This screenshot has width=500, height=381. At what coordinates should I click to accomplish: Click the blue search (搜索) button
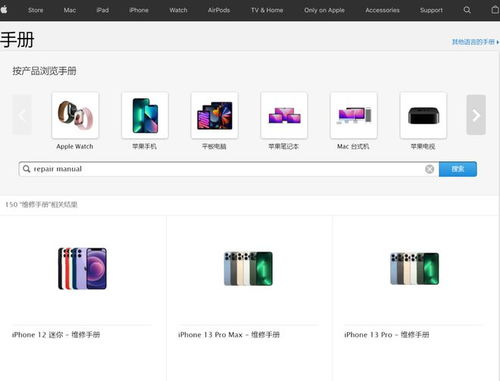[x=458, y=169]
